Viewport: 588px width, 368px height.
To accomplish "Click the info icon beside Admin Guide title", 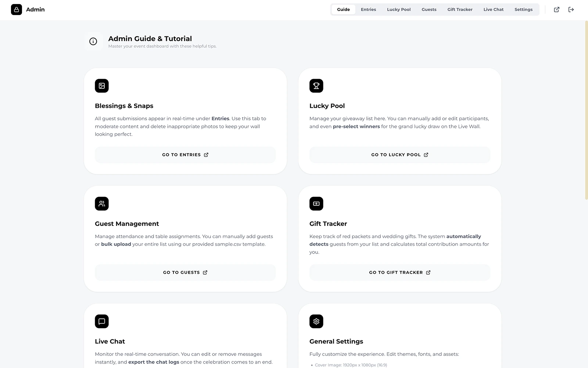I will [x=93, y=42].
